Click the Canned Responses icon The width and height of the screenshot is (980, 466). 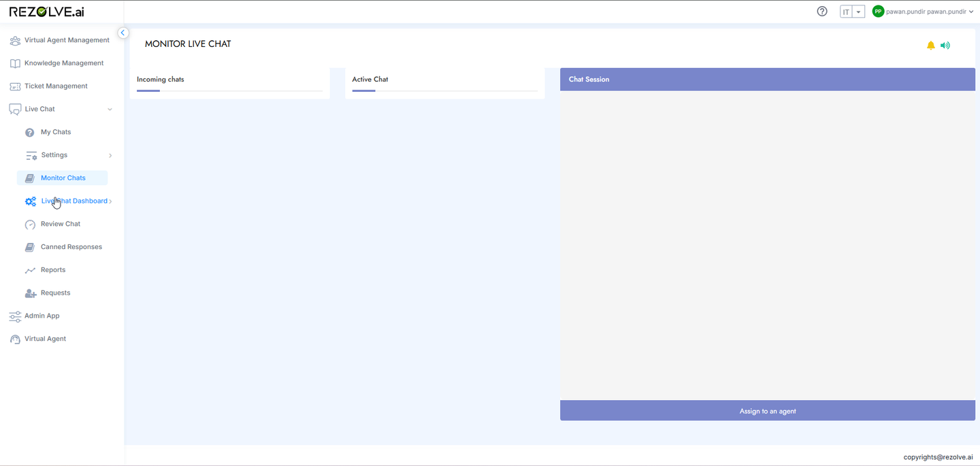pos(30,248)
